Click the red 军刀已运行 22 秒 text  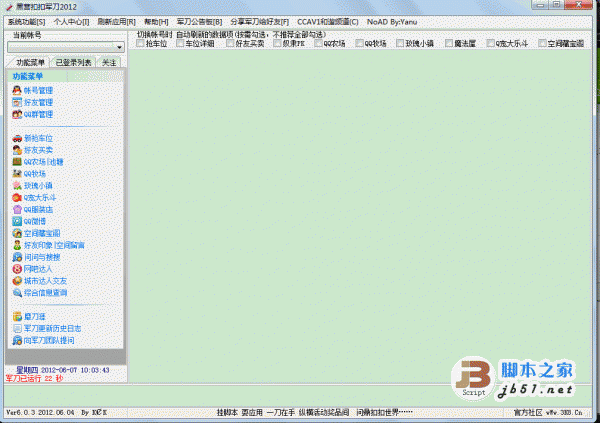(34, 378)
